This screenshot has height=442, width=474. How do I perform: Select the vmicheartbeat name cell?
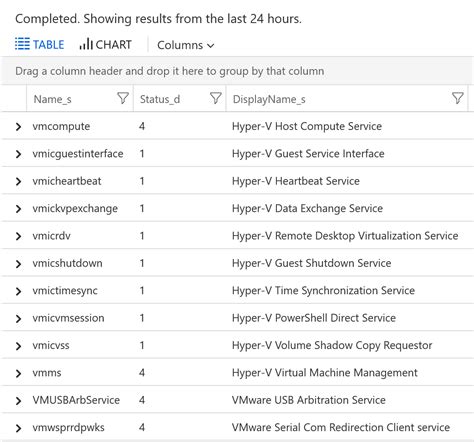point(67,181)
